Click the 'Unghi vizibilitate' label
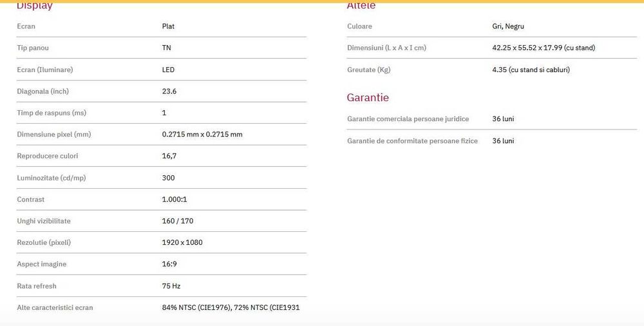The width and height of the screenshot is (644, 326). tap(44, 221)
